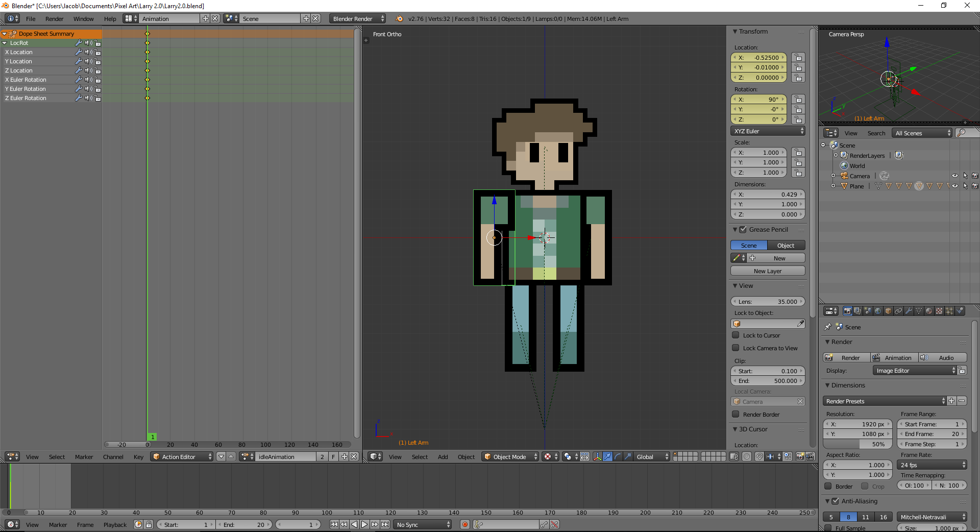Open the Particles properties tab icon
The image size is (980, 532).
(x=949, y=311)
